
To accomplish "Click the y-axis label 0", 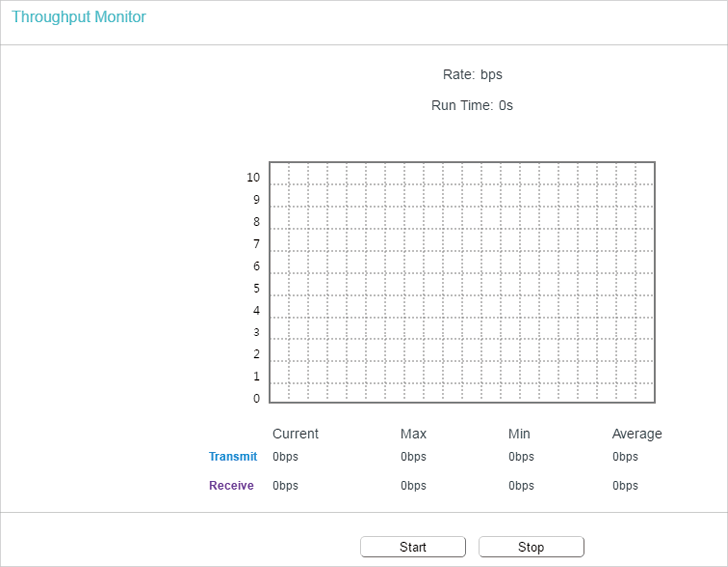I will click(256, 398).
